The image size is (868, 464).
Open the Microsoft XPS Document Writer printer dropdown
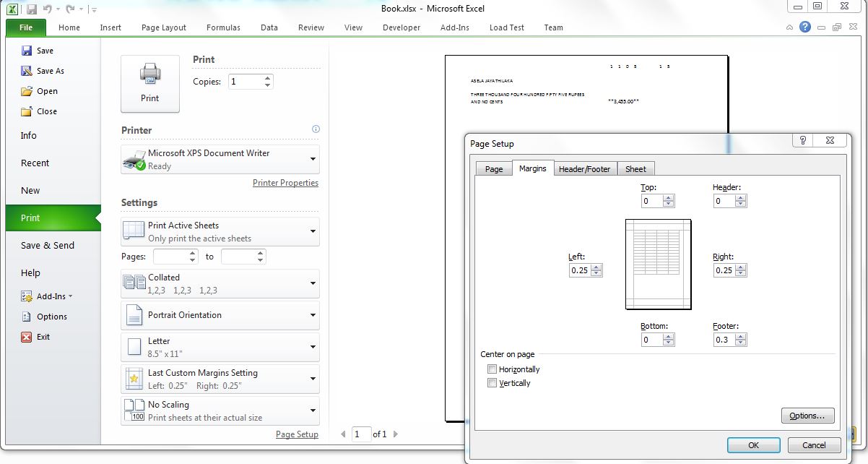(220, 159)
